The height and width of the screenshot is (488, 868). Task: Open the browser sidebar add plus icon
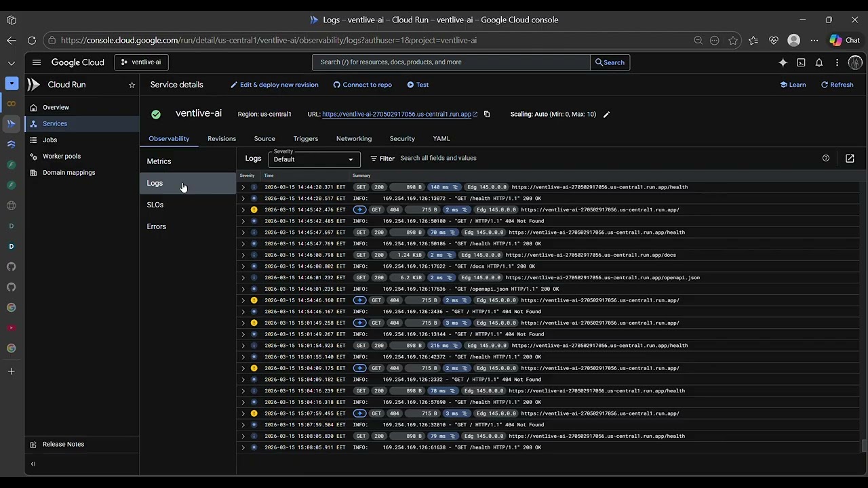point(12,371)
